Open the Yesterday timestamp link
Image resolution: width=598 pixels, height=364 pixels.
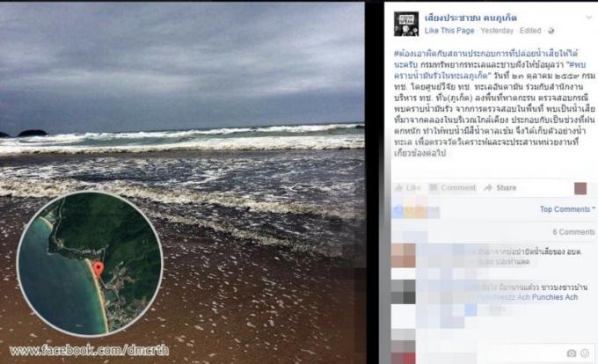[x=497, y=31]
